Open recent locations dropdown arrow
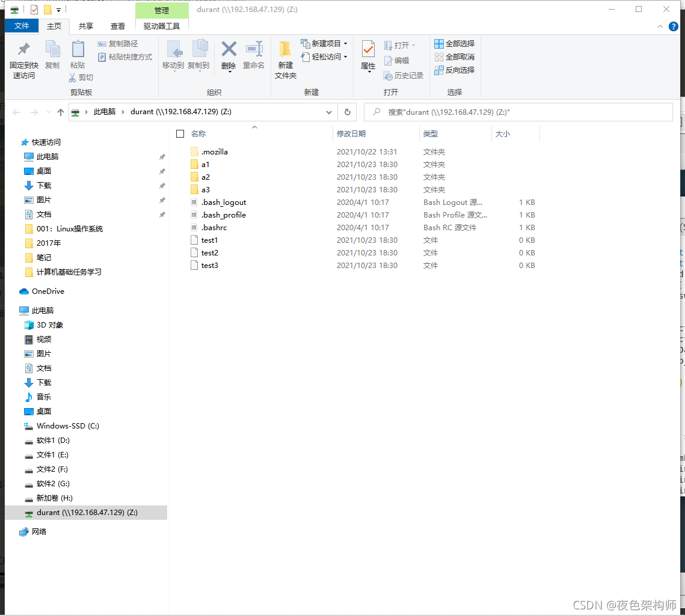The image size is (685, 616). tap(48, 112)
